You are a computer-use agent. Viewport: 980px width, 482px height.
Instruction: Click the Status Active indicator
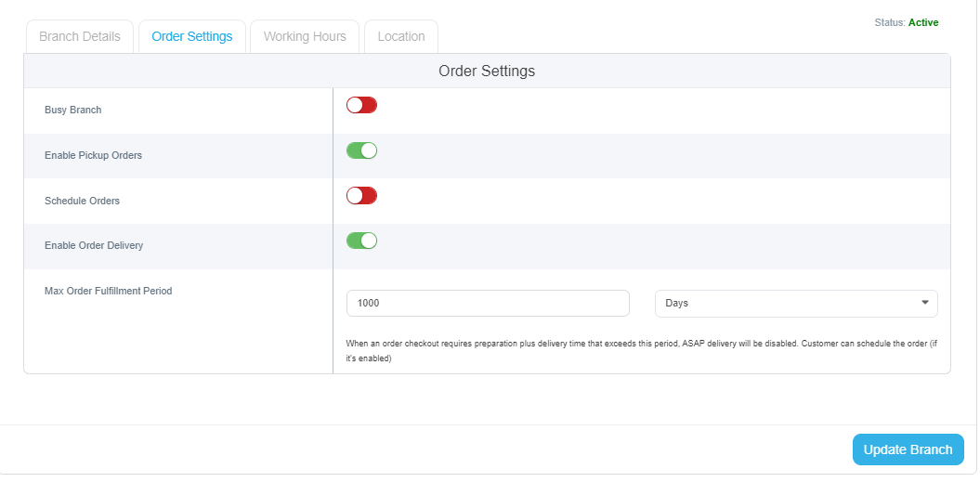(x=907, y=22)
